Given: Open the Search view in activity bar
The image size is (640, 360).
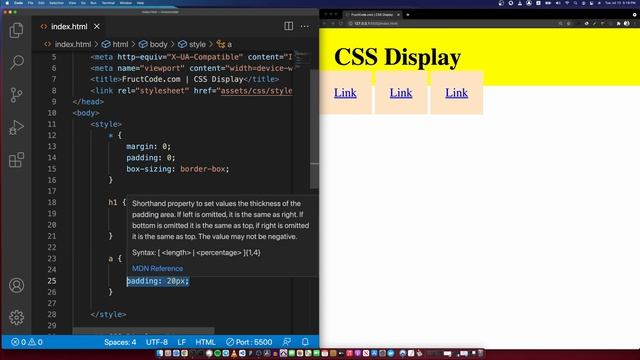Looking at the screenshot, I should pos(16,62).
